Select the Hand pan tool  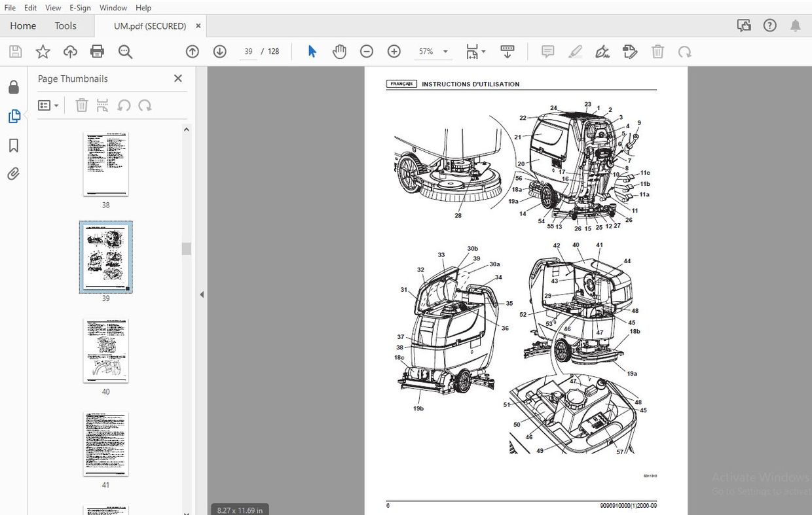pyautogui.click(x=339, y=52)
